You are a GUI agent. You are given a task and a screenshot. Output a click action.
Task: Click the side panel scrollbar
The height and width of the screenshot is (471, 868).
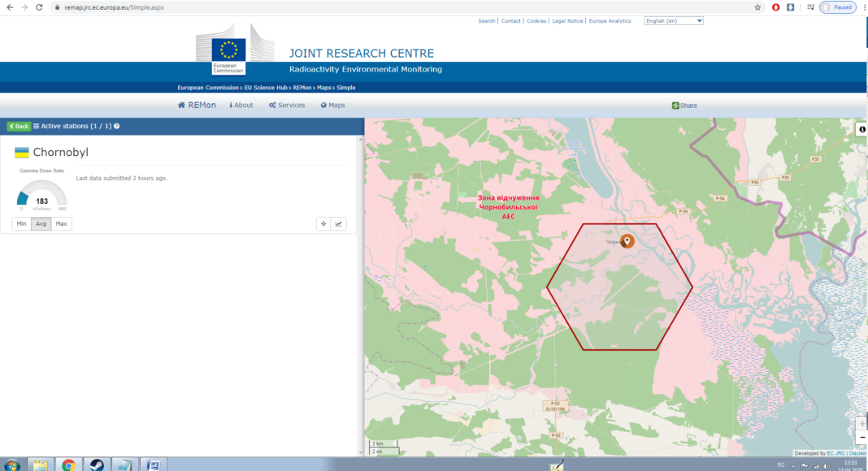point(361,296)
